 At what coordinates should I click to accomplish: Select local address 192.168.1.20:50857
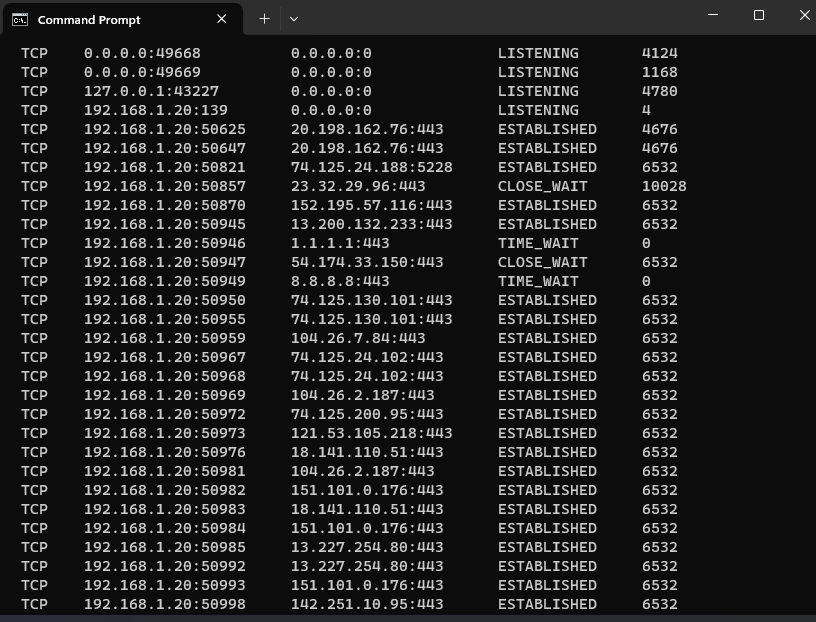pos(164,186)
